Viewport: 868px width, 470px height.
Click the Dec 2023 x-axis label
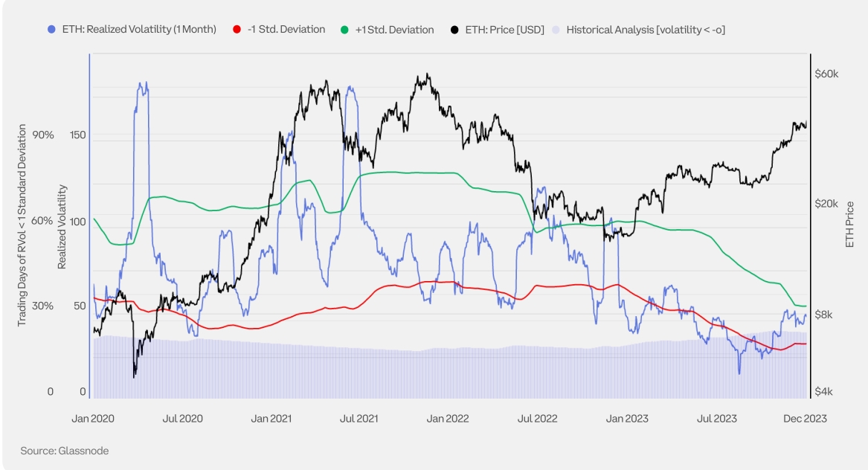(805, 419)
